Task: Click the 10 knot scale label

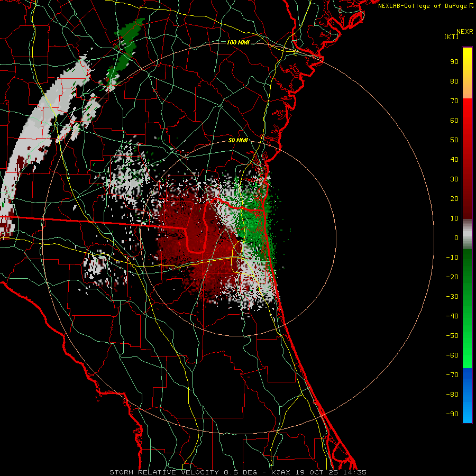Action: coord(454,218)
